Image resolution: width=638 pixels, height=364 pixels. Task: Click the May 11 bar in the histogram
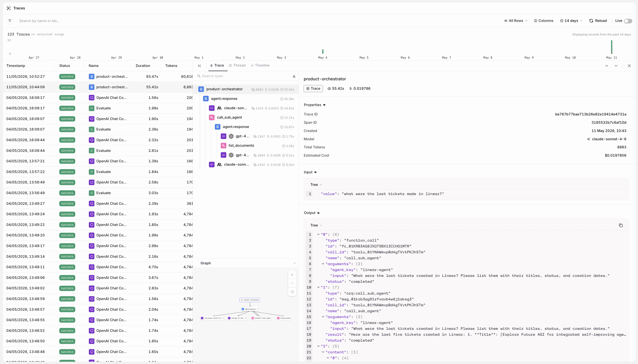tap(612, 47)
